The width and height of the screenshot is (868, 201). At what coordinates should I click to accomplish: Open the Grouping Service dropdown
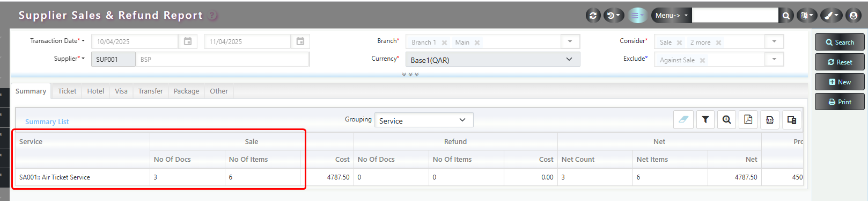point(424,120)
